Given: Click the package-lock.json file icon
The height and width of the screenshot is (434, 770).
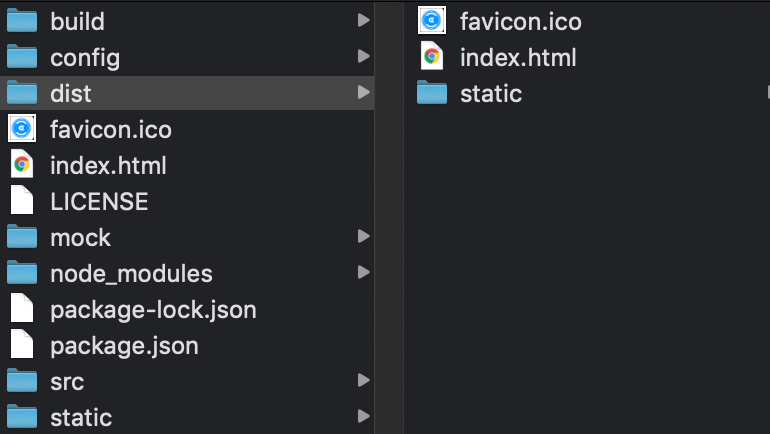Looking at the screenshot, I should click(22, 309).
